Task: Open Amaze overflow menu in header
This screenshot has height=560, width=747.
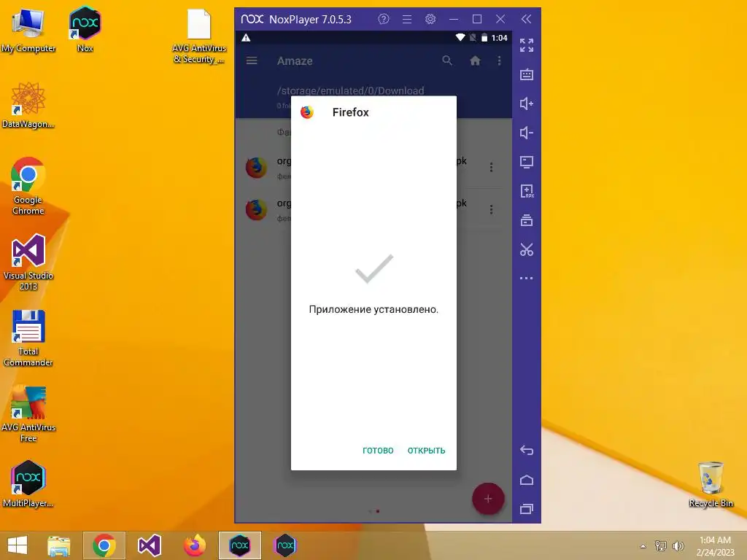Action: [x=499, y=61]
